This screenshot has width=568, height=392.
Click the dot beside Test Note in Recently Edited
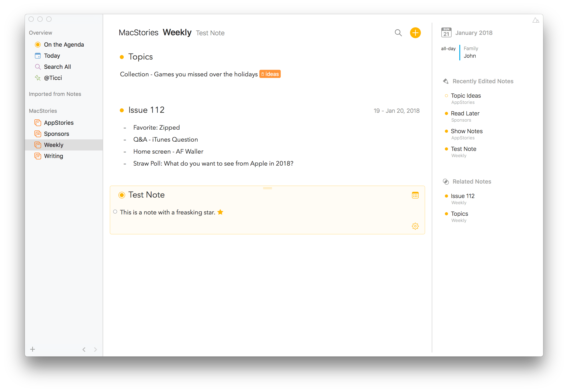coord(446,149)
